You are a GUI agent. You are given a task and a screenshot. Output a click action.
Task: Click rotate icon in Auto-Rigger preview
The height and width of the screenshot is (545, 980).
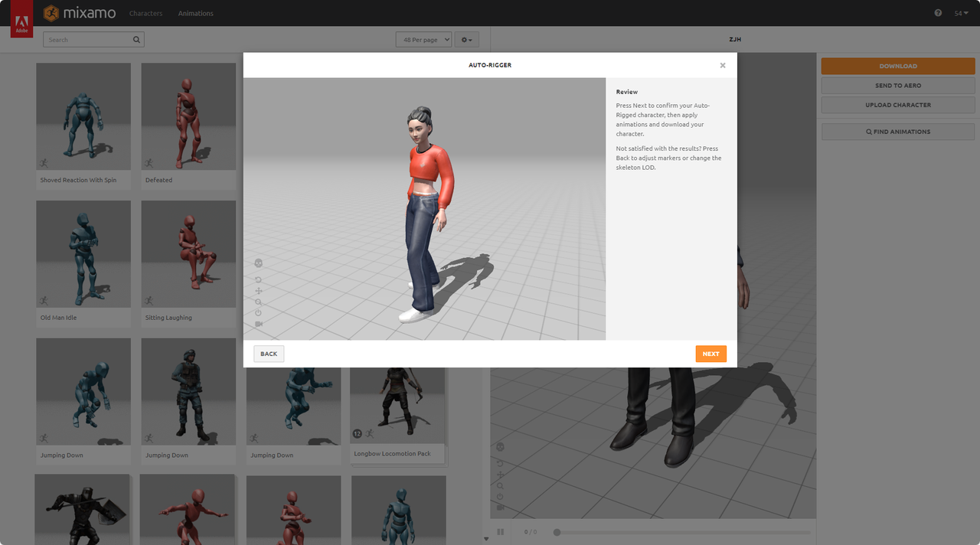click(x=258, y=279)
